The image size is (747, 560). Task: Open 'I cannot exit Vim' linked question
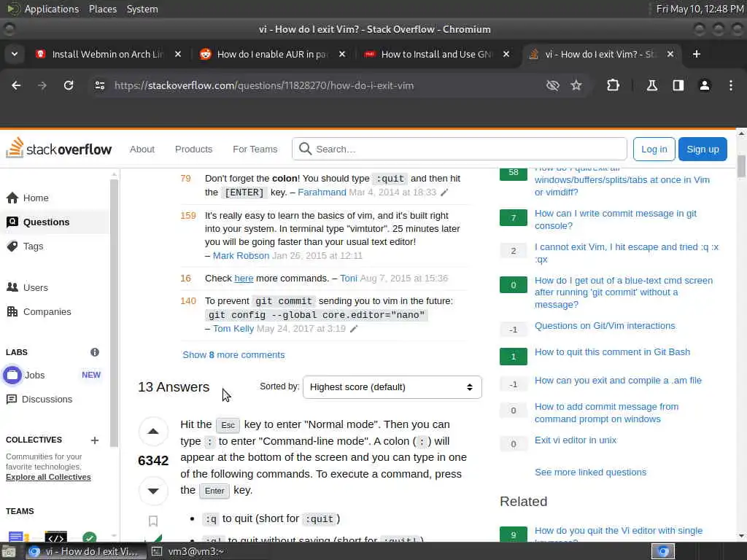point(626,253)
